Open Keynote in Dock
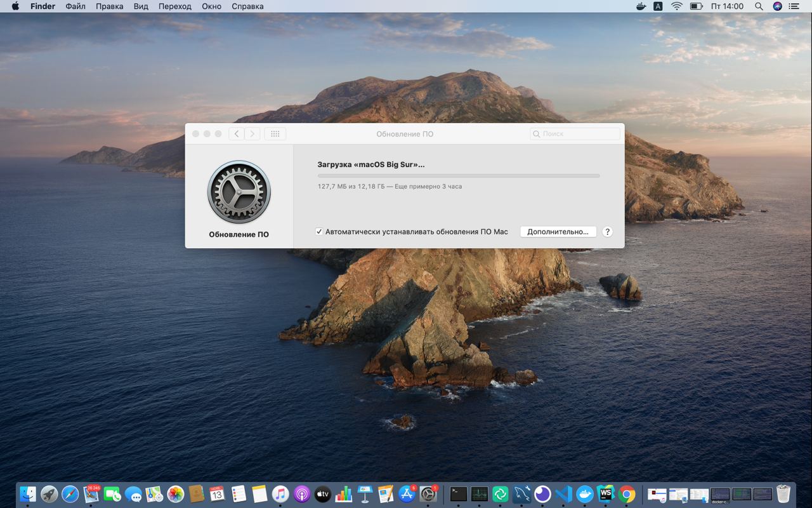 364,494
